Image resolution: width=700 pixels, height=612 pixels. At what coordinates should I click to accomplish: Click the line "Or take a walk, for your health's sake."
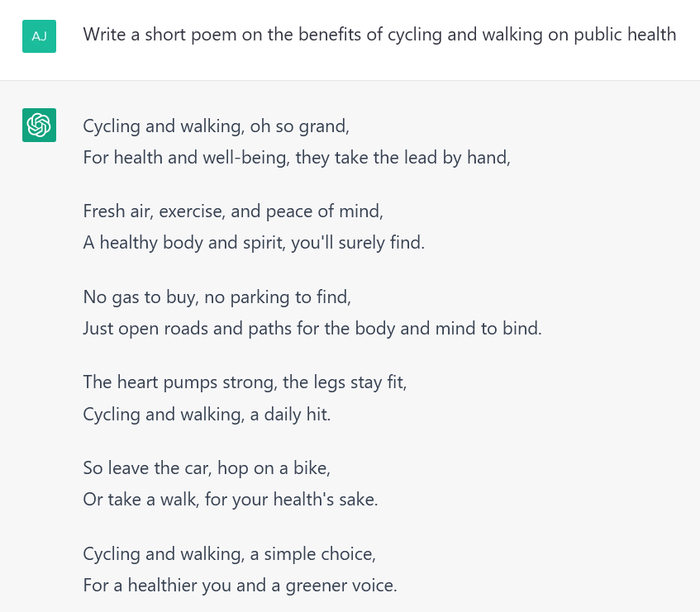(231, 500)
